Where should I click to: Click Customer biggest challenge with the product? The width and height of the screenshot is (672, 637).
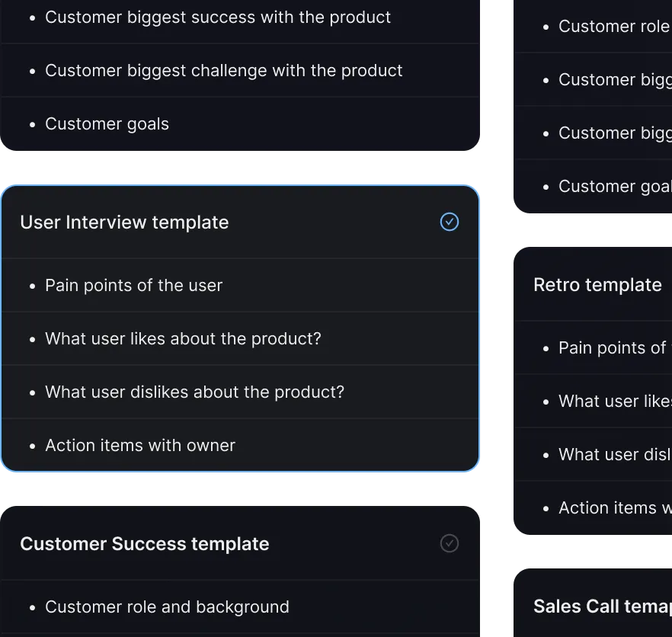(224, 71)
